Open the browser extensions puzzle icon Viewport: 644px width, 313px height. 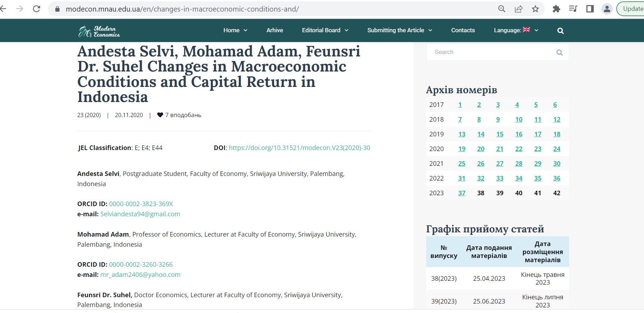[x=556, y=9]
